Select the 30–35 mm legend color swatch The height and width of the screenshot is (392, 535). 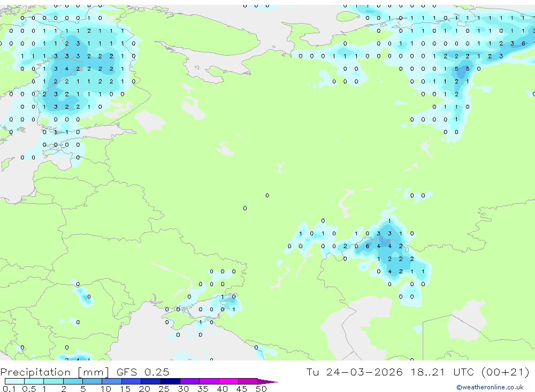[x=190, y=381]
